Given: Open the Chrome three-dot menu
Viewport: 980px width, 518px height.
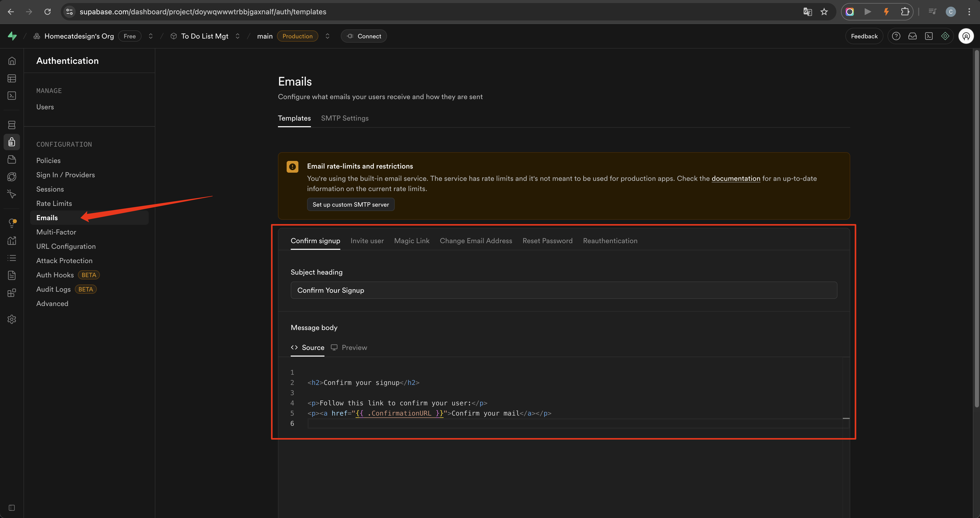Looking at the screenshot, I should pos(969,12).
